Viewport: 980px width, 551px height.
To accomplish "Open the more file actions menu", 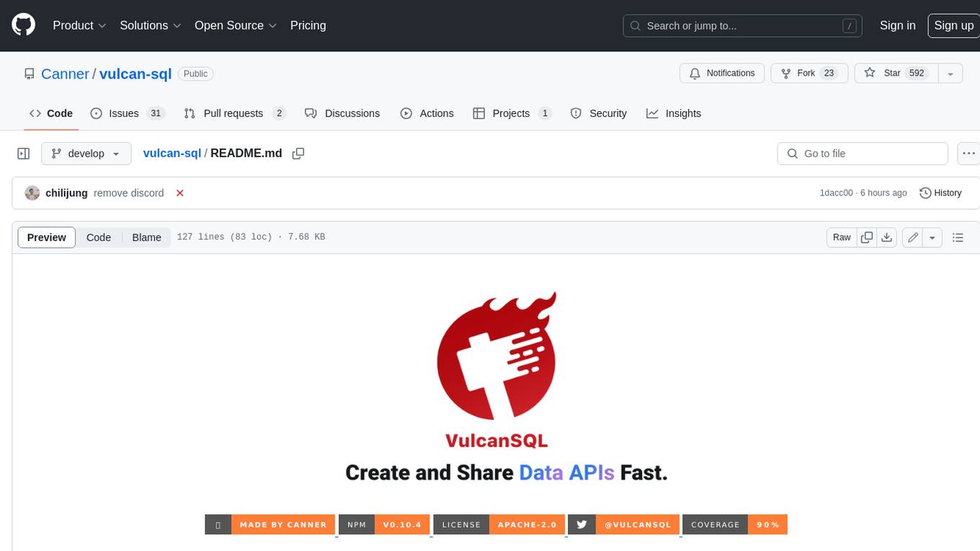I will click(x=968, y=154).
